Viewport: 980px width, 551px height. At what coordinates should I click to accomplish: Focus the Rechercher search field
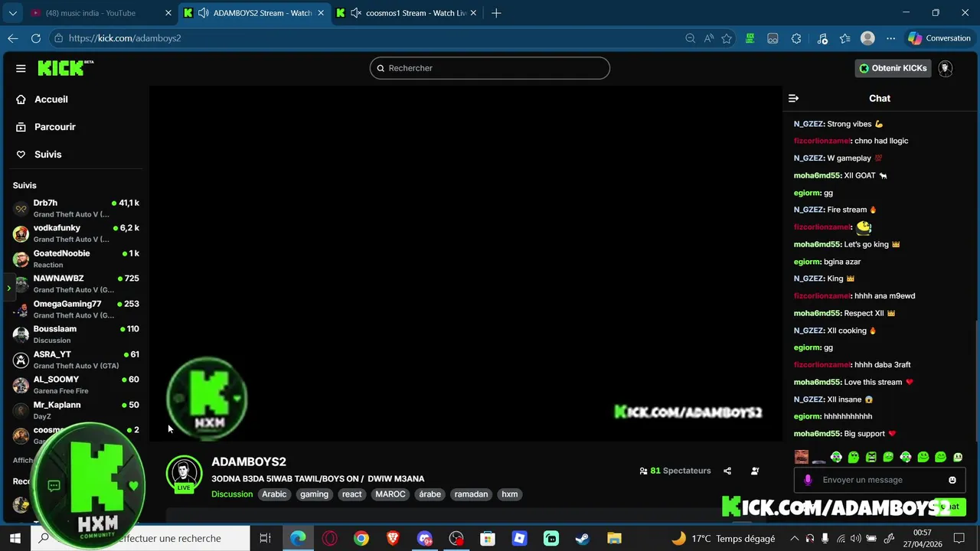(x=490, y=68)
